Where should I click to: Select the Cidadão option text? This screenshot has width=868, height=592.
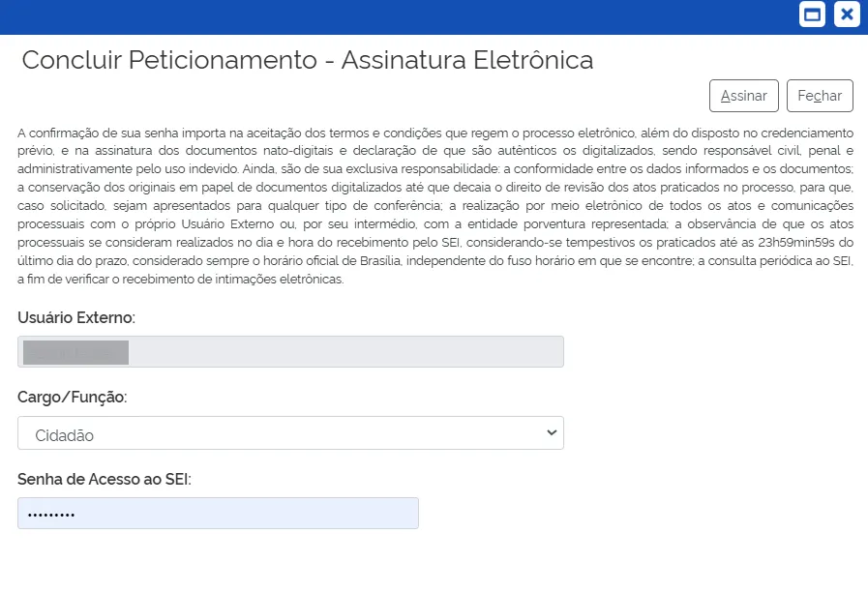[65, 435]
